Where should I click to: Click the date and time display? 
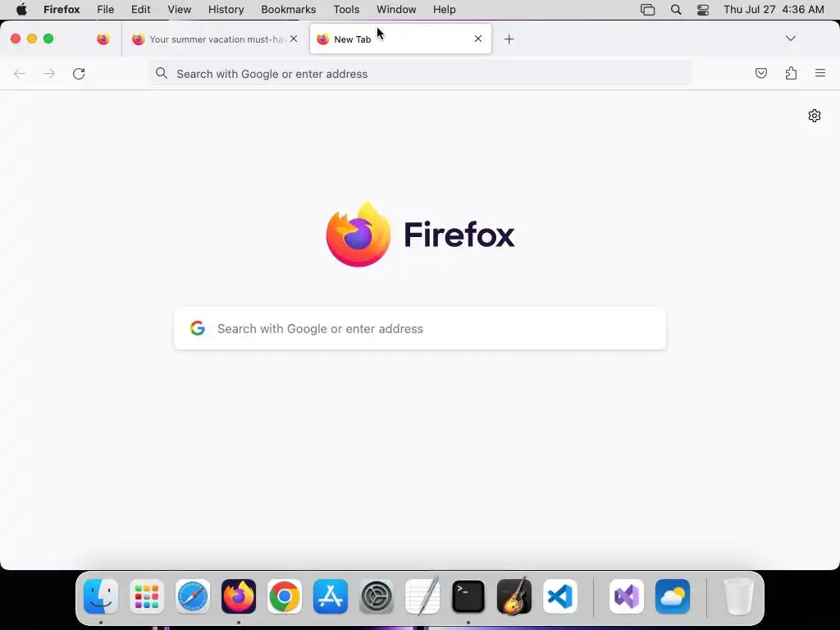tap(774, 10)
